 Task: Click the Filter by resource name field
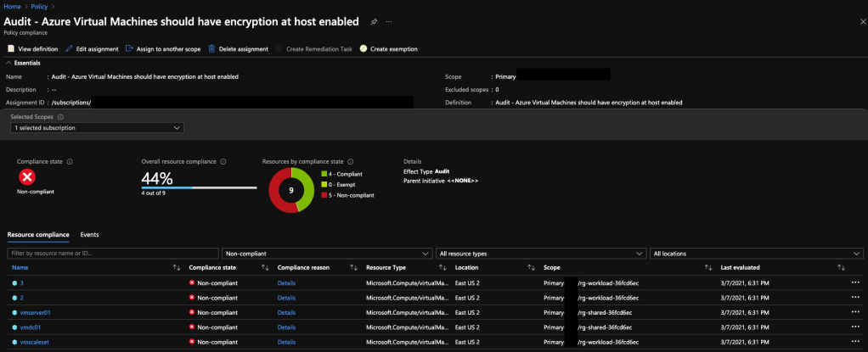[x=112, y=253]
